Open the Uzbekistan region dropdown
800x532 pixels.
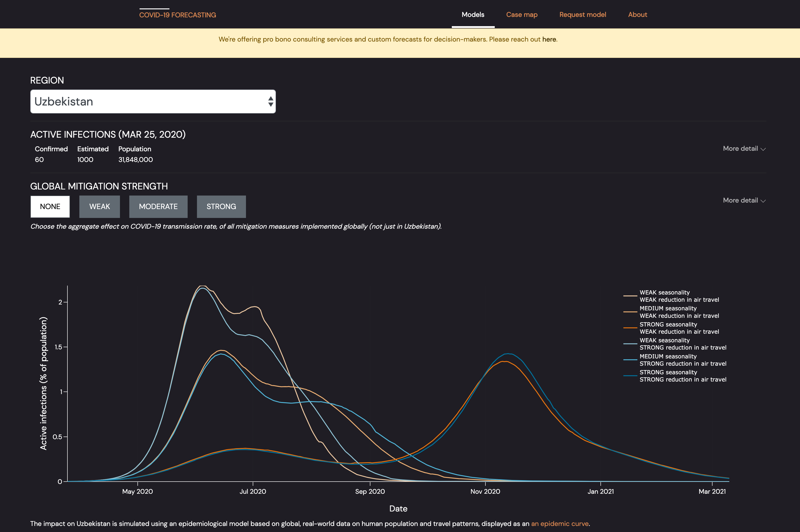pos(153,101)
